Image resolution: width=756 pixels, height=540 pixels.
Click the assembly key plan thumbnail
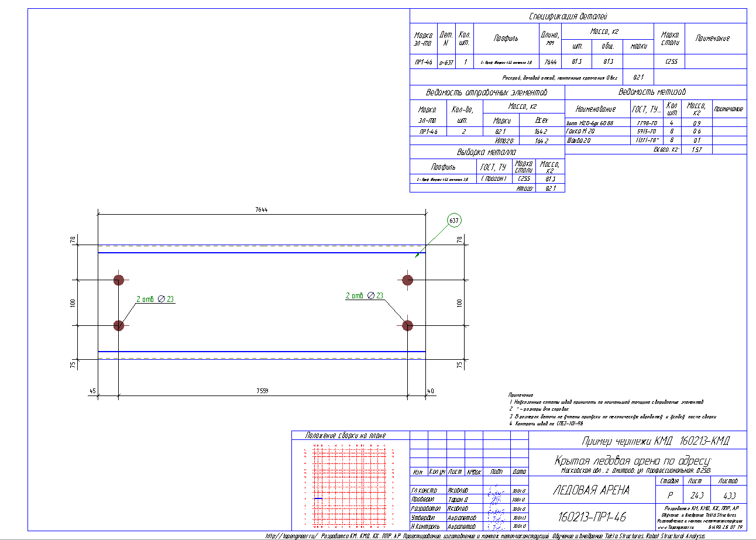350,486
